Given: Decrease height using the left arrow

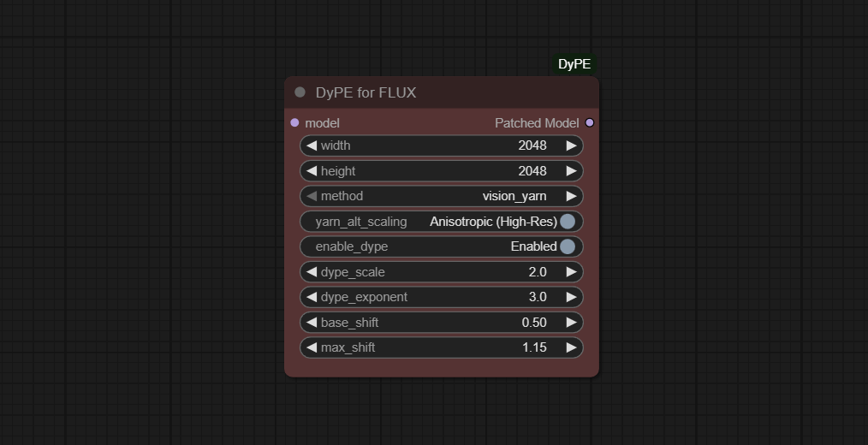Looking at the screenshot, I should pos(312,171).
